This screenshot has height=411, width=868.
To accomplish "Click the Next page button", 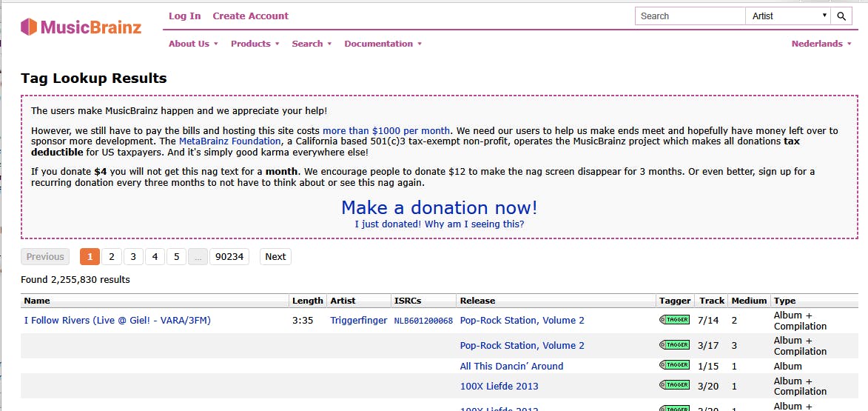I will [x=275, y=256].
